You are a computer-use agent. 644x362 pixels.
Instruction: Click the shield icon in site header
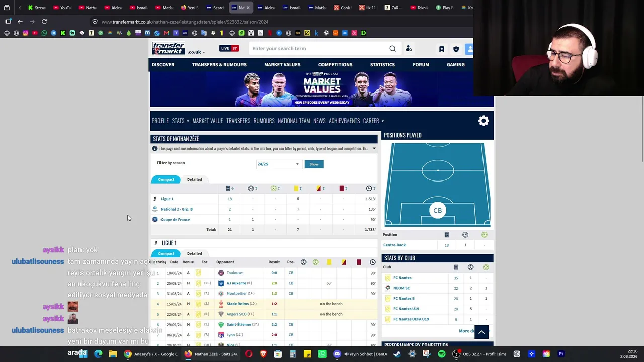[x=456, y=49]
